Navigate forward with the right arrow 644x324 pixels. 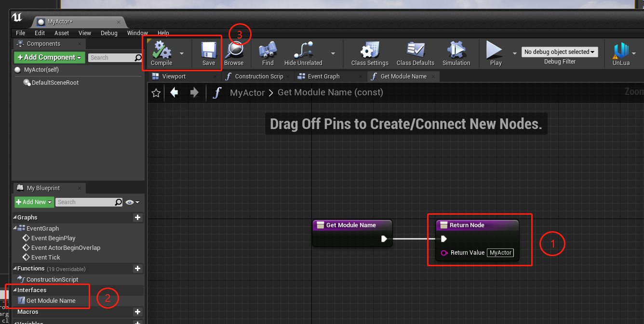[x=194, y=92]
